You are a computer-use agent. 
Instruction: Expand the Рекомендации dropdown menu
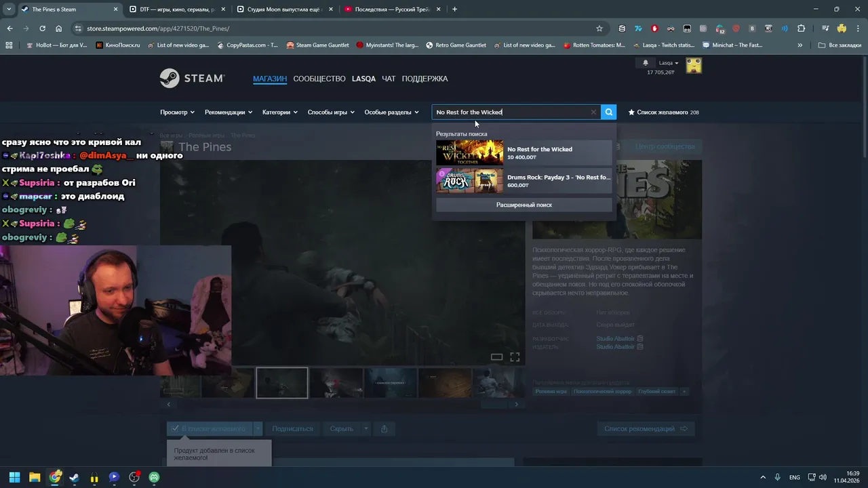click(x=229, y=113)
